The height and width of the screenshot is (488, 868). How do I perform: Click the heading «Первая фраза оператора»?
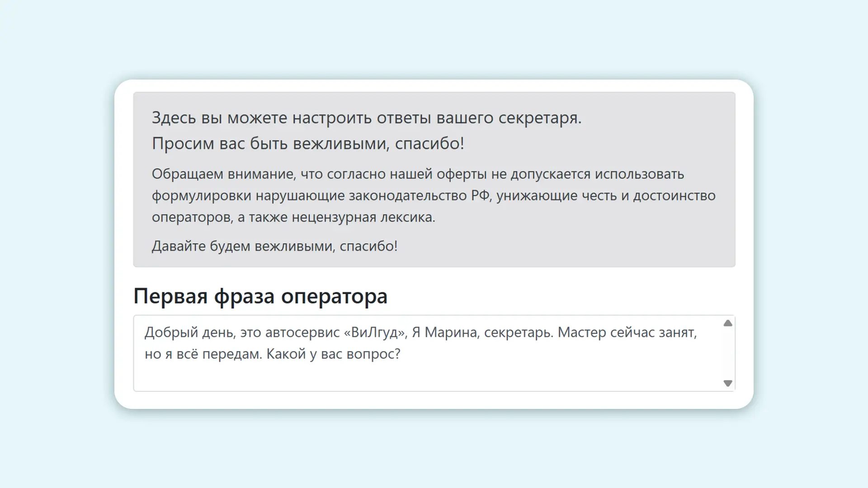tap(260, 297)
